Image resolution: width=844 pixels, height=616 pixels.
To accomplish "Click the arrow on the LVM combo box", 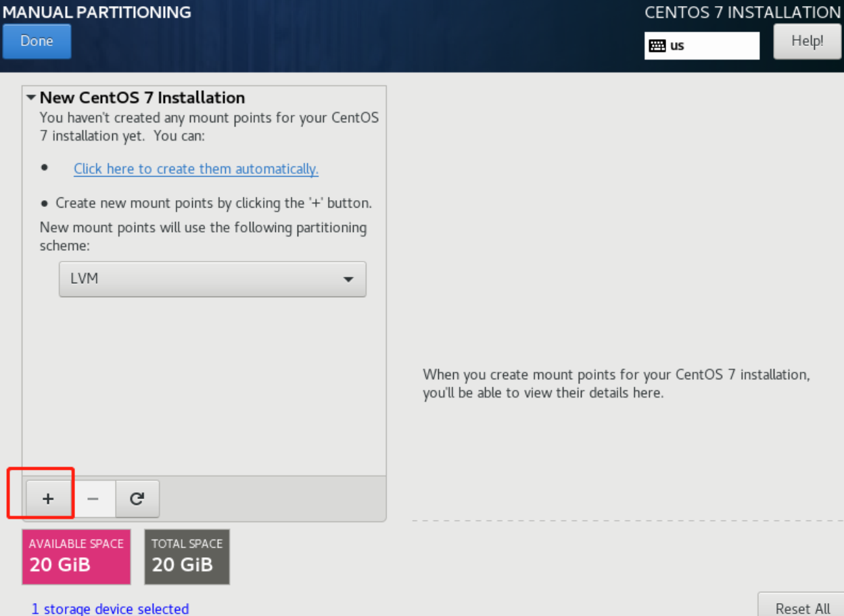I will pos(348,279).
